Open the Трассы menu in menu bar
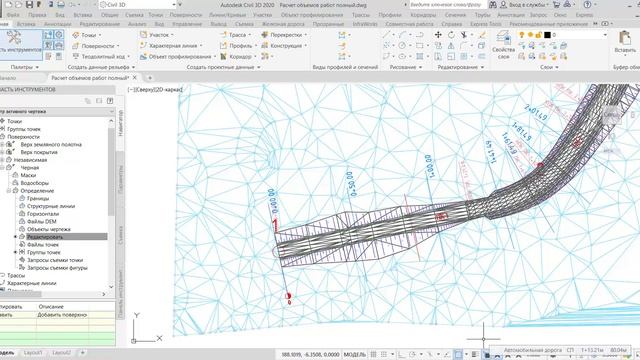Viewport: 640px width, 360px height. (361, 15)
